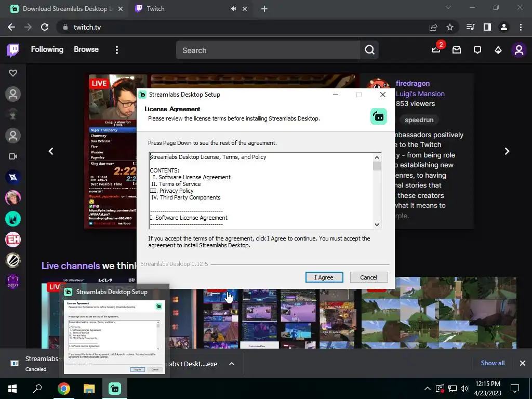Click the Twitch Get Bits diamond icon
The width and height of the screenshot is (532, 399).
(x=498, y=50)
